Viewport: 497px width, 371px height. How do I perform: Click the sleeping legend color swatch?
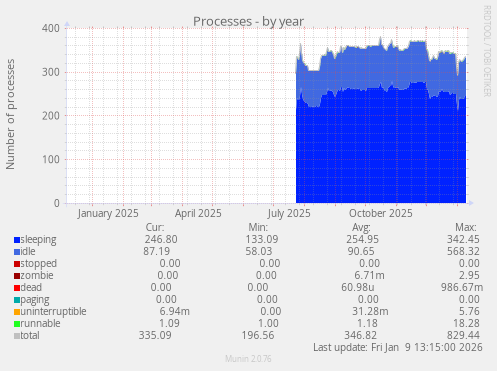17,240
